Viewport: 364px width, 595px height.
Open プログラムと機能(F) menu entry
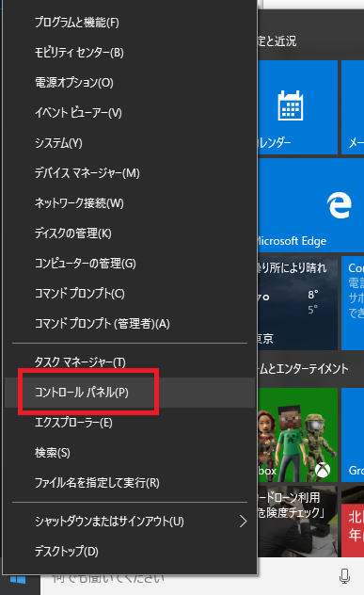click(130, 23)
